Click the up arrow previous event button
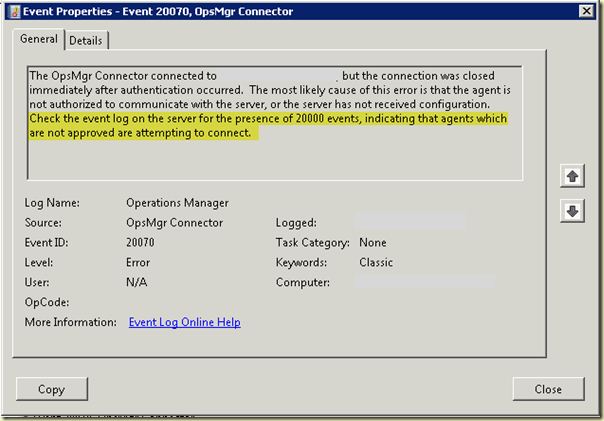 click(x=572, y=176)
